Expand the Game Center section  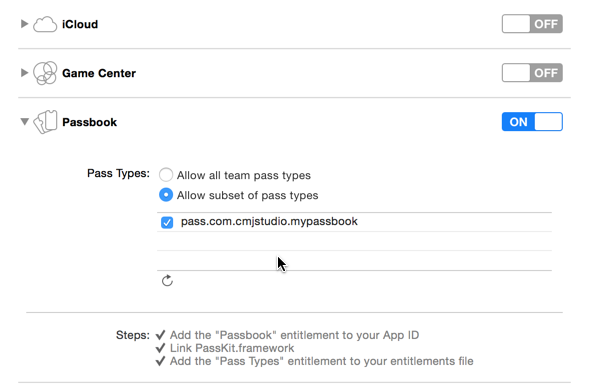pos(24,73)
